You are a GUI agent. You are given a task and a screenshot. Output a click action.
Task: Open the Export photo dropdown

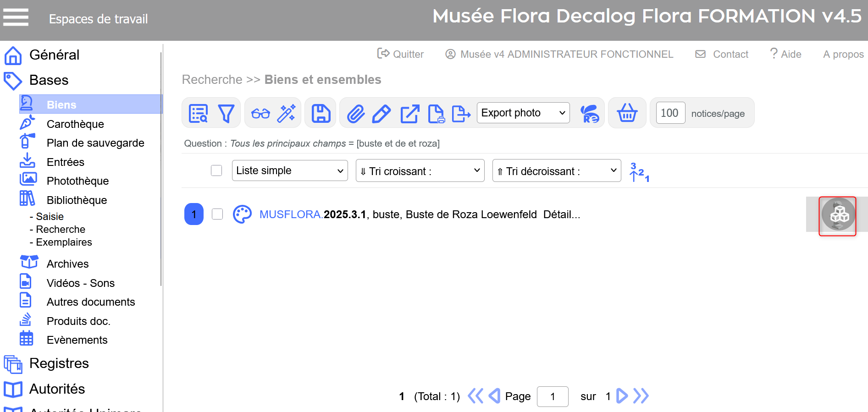click(523, 113)
